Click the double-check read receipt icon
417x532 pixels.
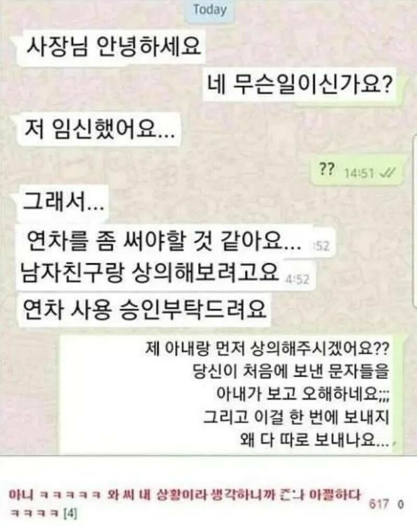click(387, 173)
